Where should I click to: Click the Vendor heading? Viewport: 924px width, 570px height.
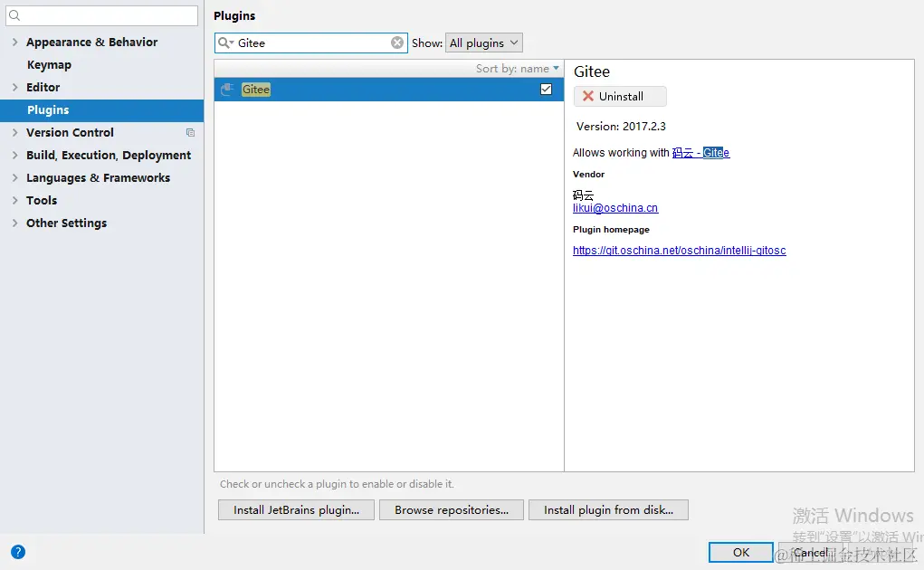[588, 175]
